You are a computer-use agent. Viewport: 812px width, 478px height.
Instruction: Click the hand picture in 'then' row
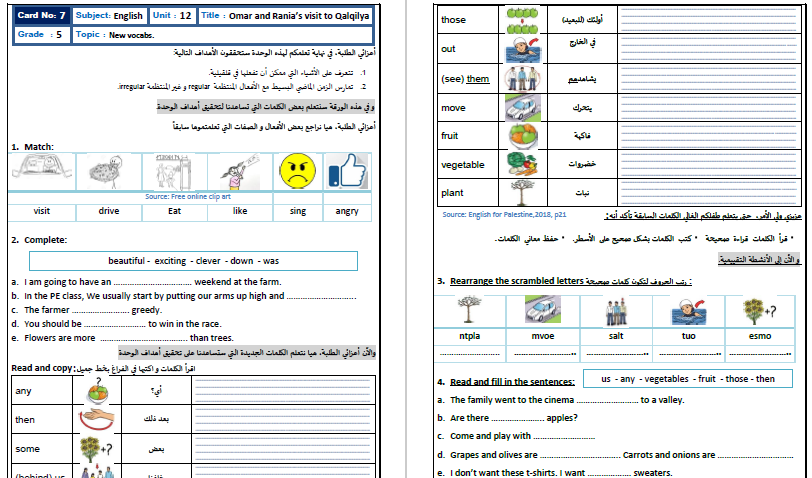97,419
